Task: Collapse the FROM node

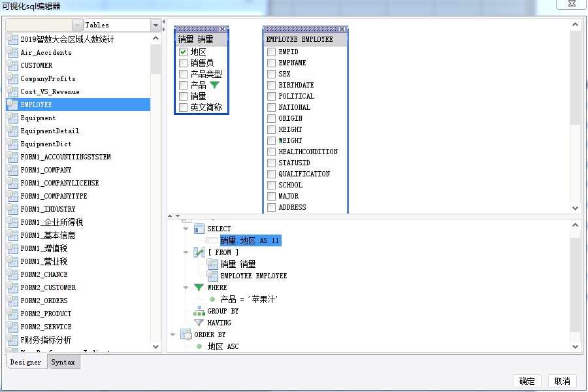Action: (x=186, y=252)
